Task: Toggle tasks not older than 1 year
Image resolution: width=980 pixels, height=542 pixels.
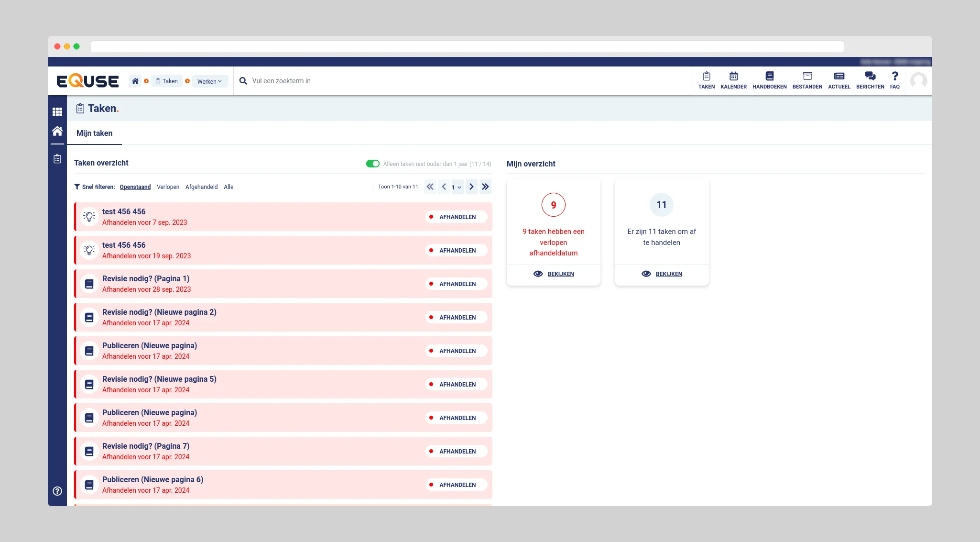Action: pos(372,164)
